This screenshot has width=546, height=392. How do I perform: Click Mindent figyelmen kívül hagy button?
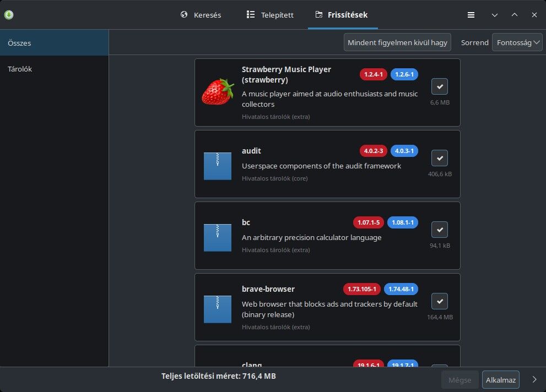[x=397, y=42]
